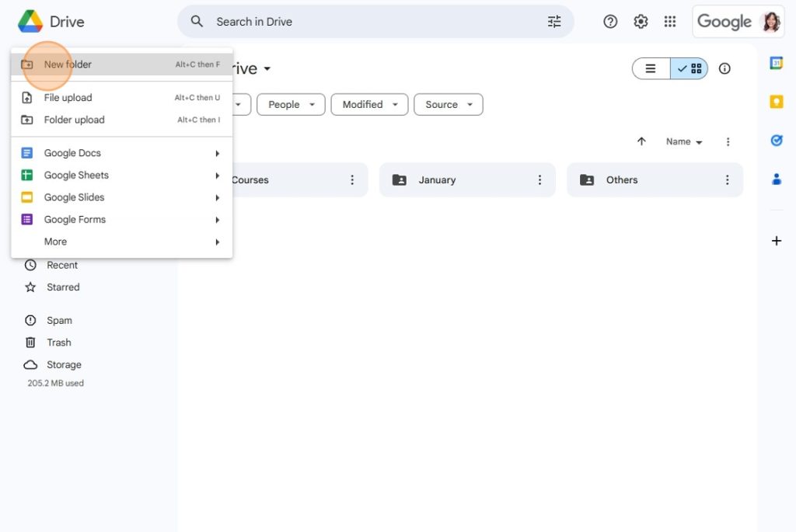Select Google Slides menu entry
Image resolution: width=796 pixels, height=532 pixels.
(122, 197)
